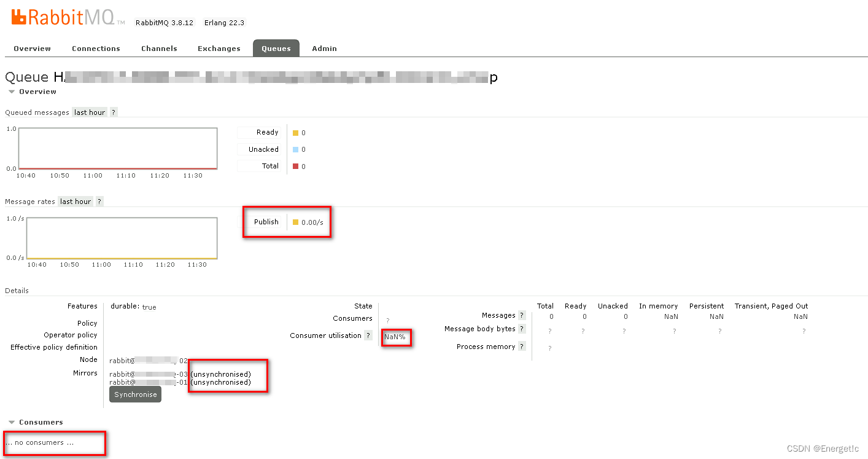
Task: Click the 'Erlang 22.3' version text
Action: (x=224, y=23)
